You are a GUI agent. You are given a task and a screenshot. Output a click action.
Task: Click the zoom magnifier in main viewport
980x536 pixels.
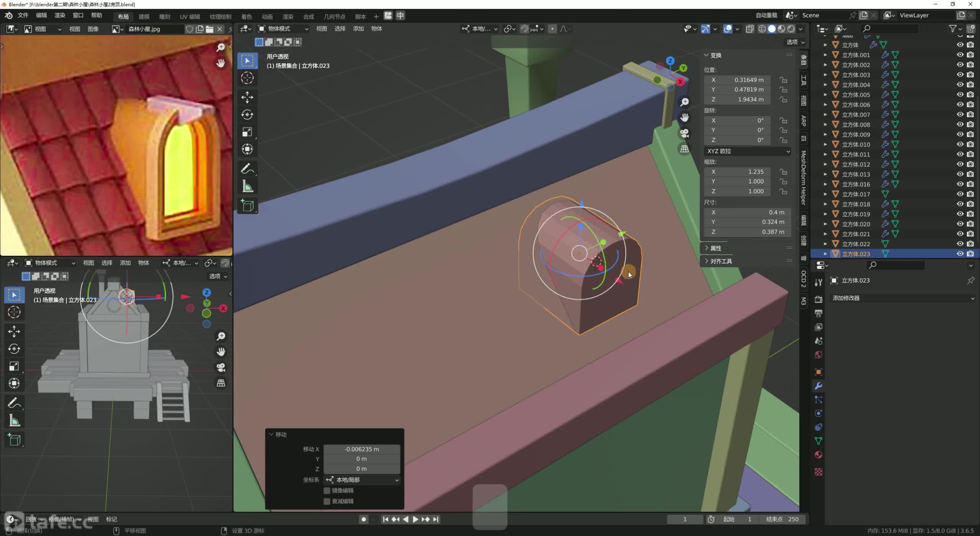684,102
